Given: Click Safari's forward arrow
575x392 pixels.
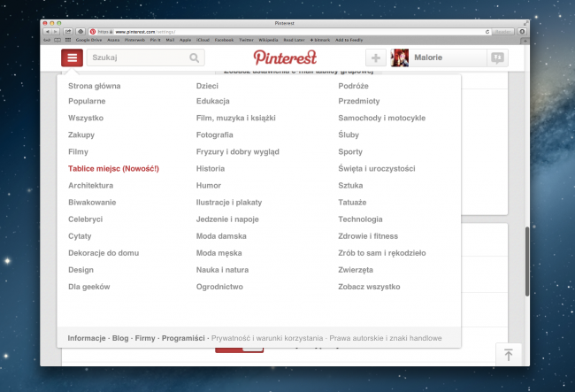Looking at the screenshot, I should click(x=56, y=32).
